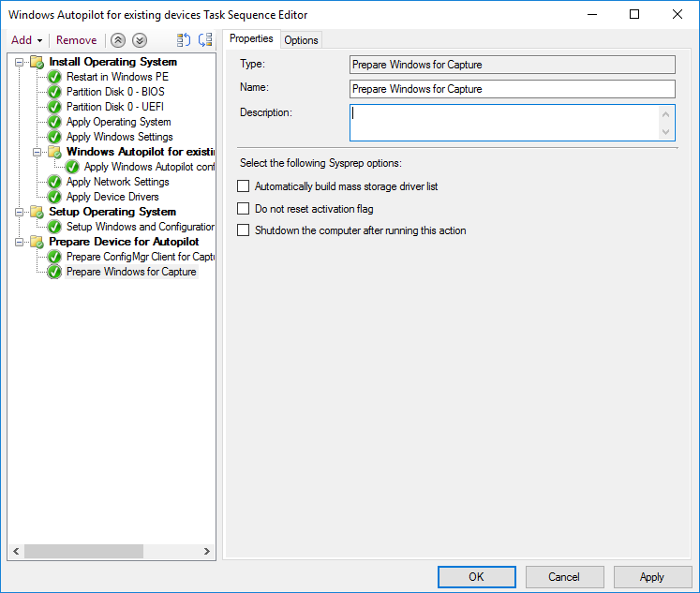700x593 pixels.
Task: Click the read-only Type field
Action: point(512,65)
